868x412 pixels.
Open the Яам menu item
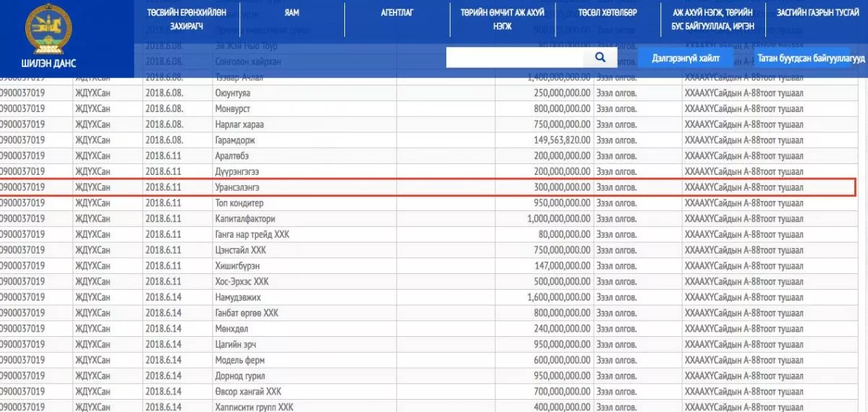(292, 13)
